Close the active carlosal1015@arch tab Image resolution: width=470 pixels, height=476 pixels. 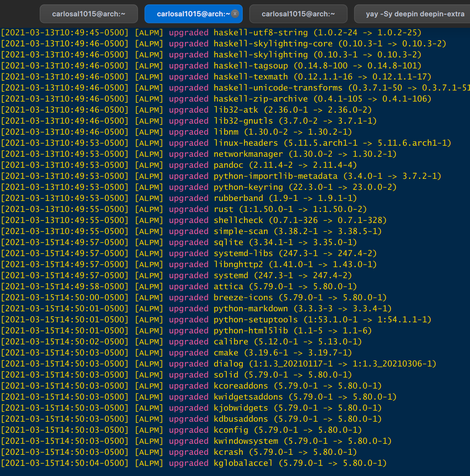(x=235, y=14)
